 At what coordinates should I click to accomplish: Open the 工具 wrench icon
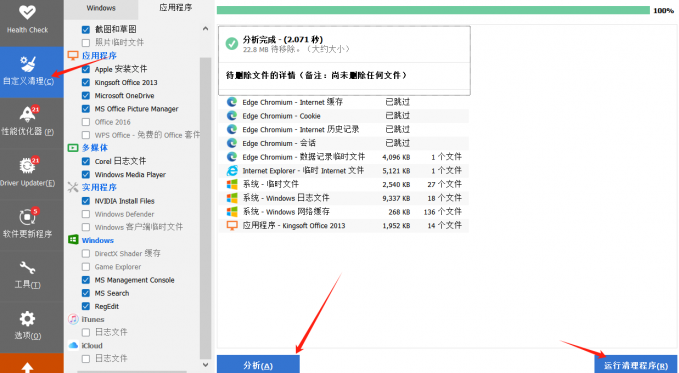coord(27,268)
